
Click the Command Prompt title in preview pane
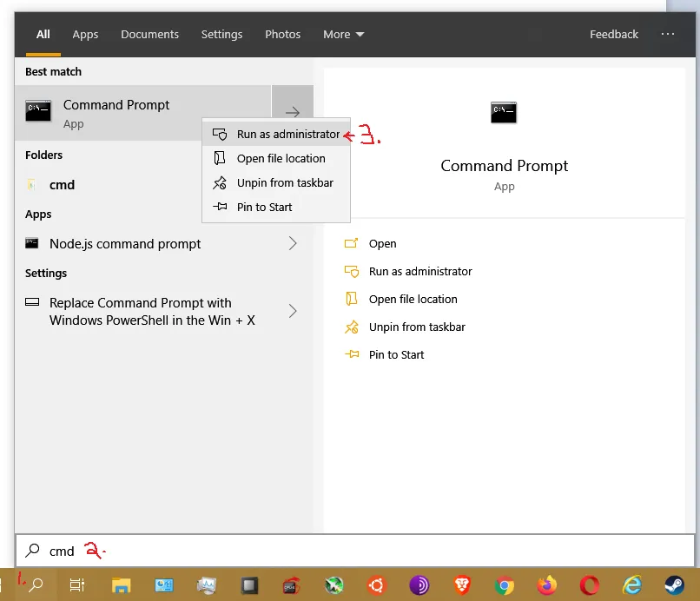pyautogui.click(x=504, y=166)
